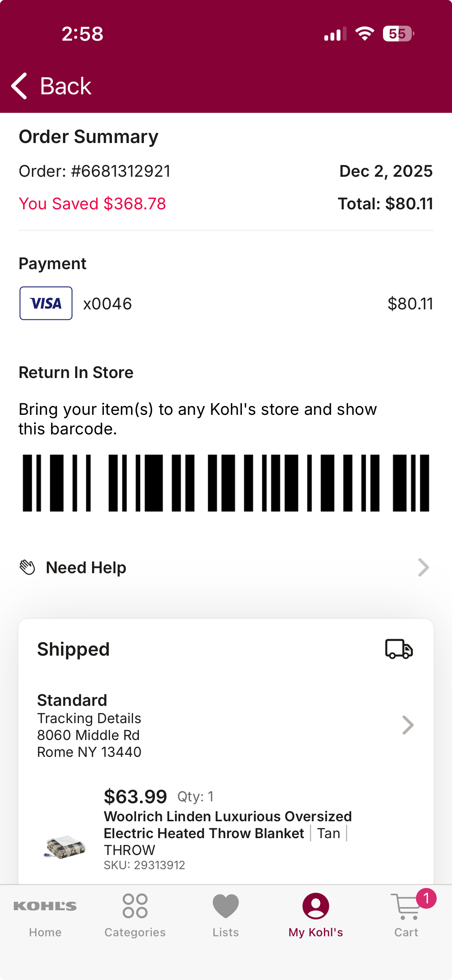
Task: Open the Categories grid icon
Action: tap(135, 906)
